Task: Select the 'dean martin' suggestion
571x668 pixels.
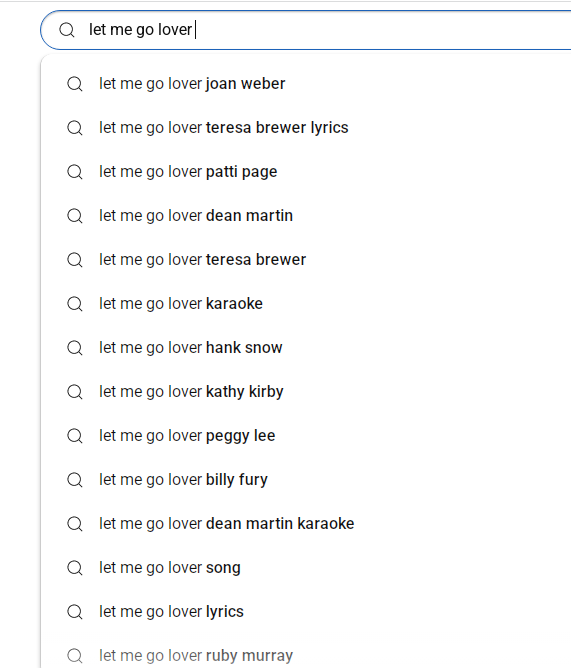Action: pos(306,216)
